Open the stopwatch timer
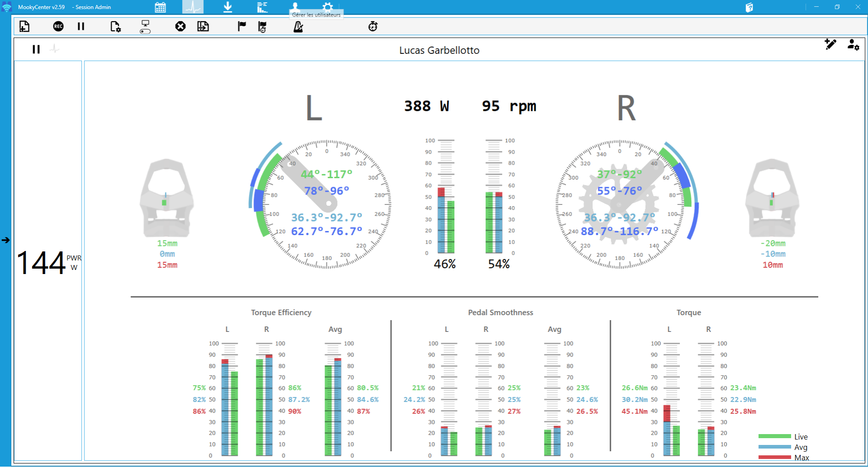868x468 pixels. (373, 27)
